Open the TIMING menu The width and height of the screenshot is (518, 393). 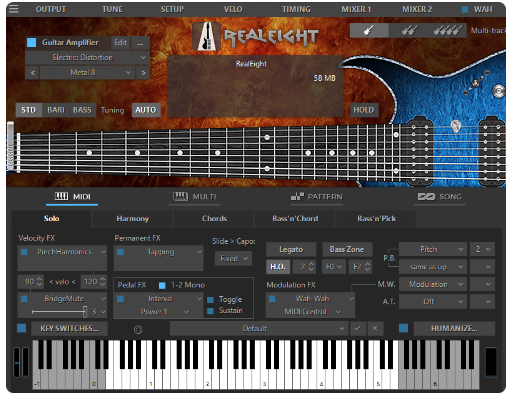pos(296,9)
